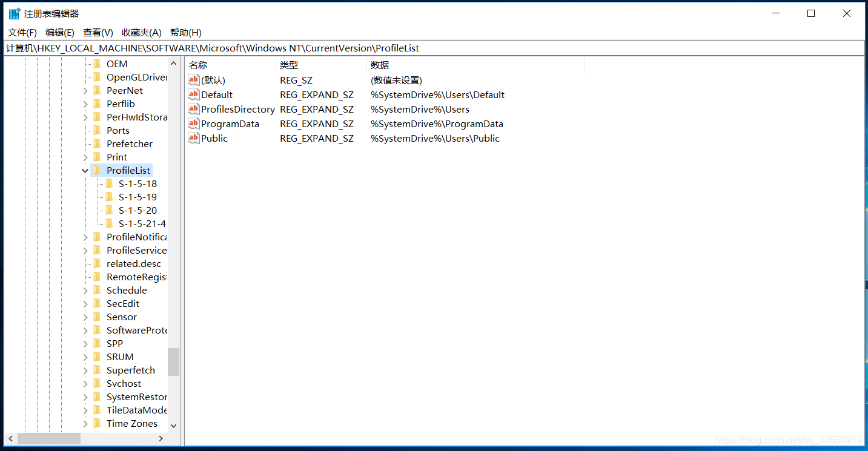The height and width of the screenshot is (451, 868).
Task: Click the tree scroll up arrow
Action: click(174, 64)
